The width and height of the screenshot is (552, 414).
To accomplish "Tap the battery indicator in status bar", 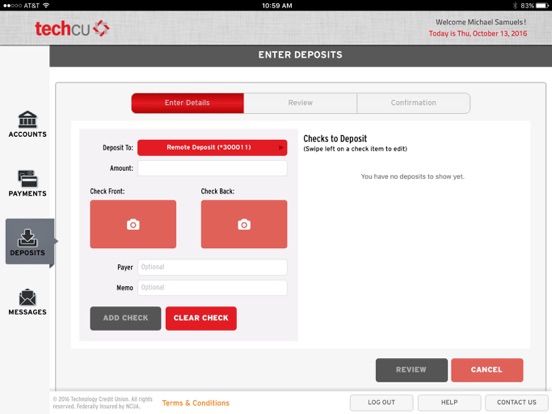I will pos(542,6).
